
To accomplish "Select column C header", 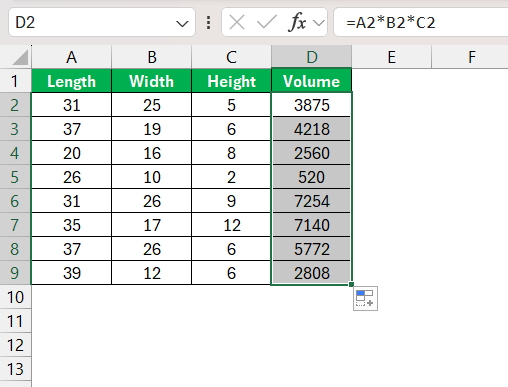I will [232, 57].
